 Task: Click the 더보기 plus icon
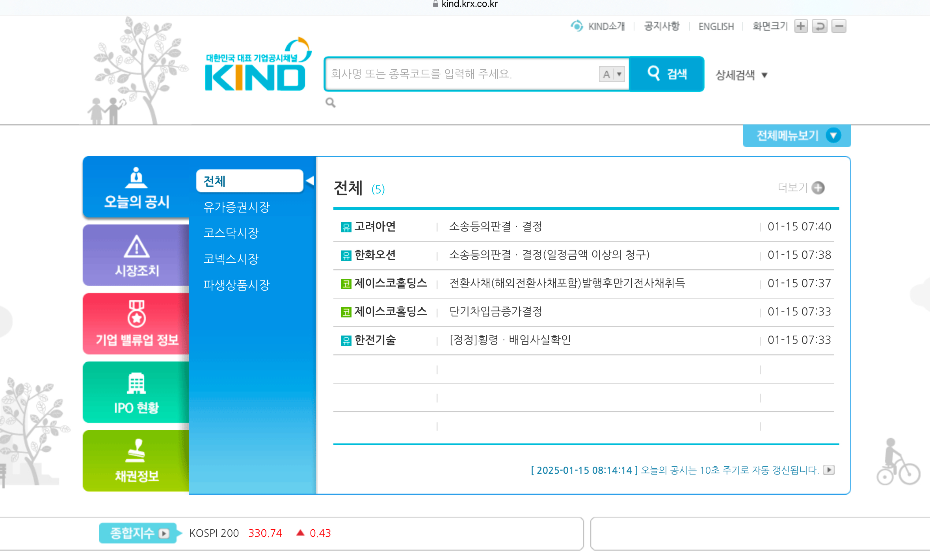tap(818, 188)
